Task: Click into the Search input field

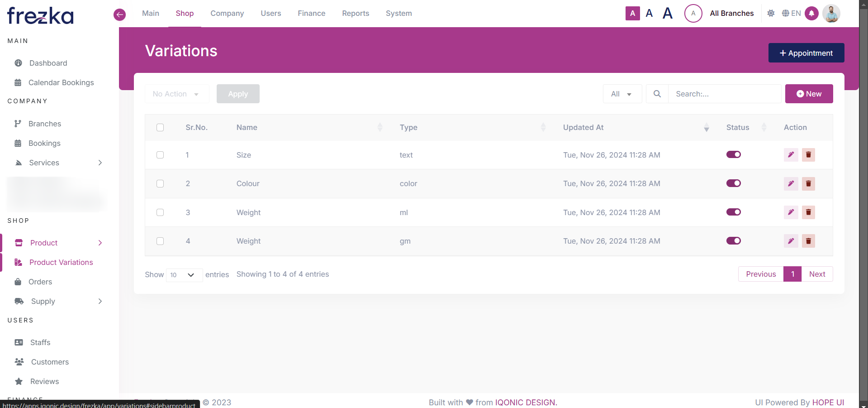Action: (725, 94)
